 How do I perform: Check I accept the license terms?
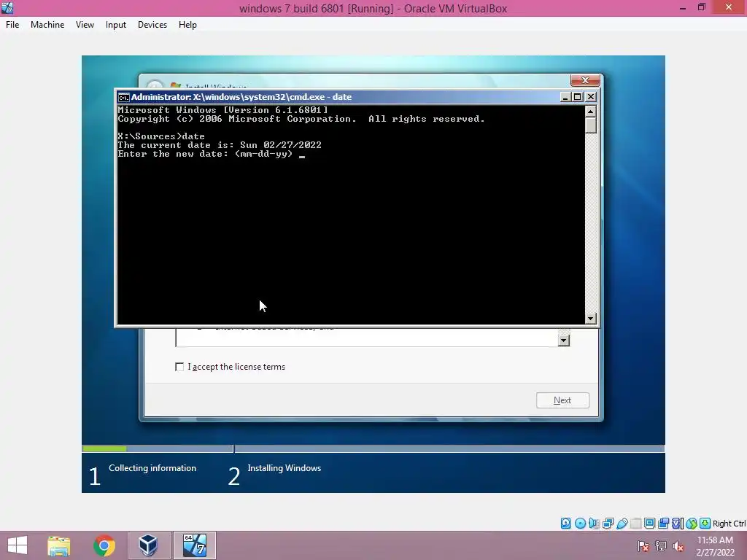pos(179,367)
